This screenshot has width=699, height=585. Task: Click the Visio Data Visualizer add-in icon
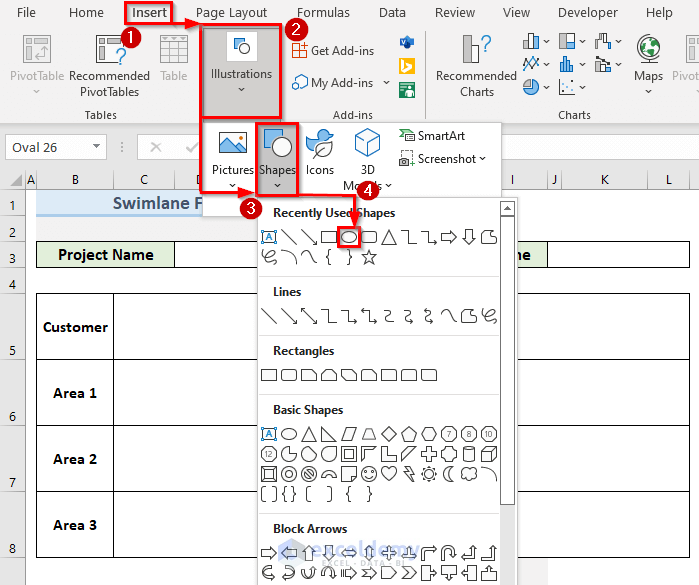(x=407, y=43)
